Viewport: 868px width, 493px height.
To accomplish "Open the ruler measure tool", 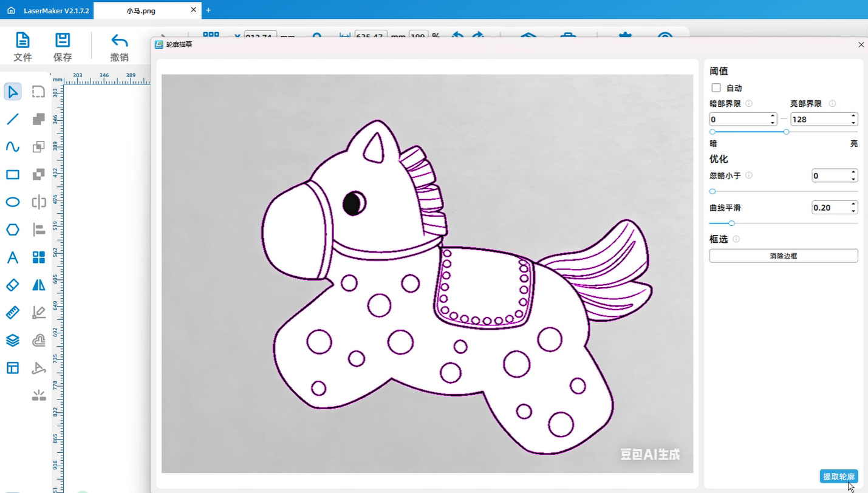I will (x=13, y=313).
